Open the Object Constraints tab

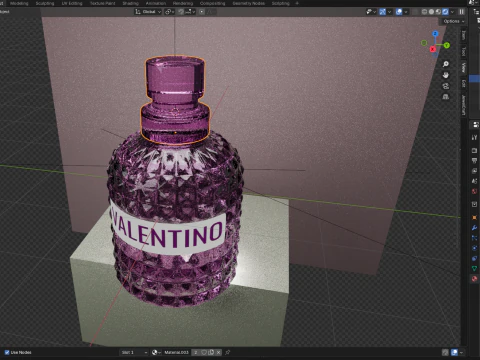click(x=474, y=258)
